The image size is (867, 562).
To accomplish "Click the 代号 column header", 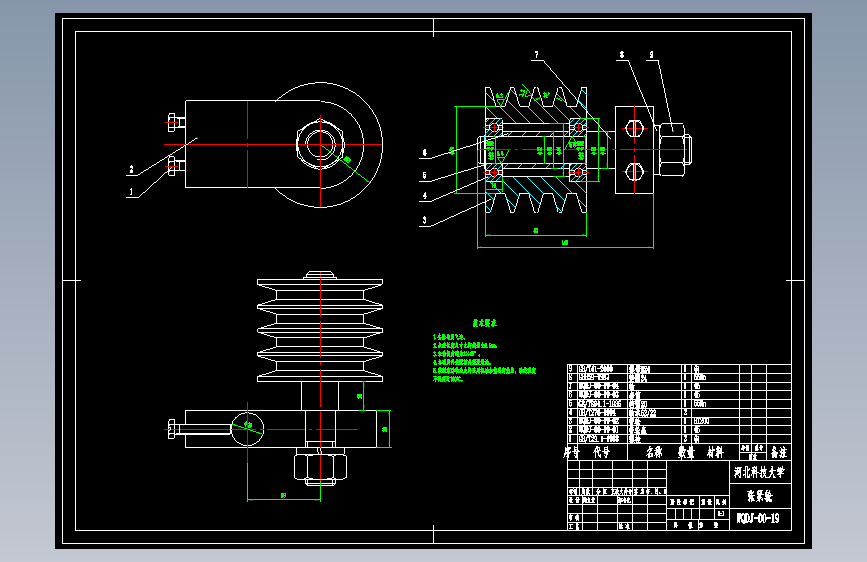I will click(x=602, y=452).
